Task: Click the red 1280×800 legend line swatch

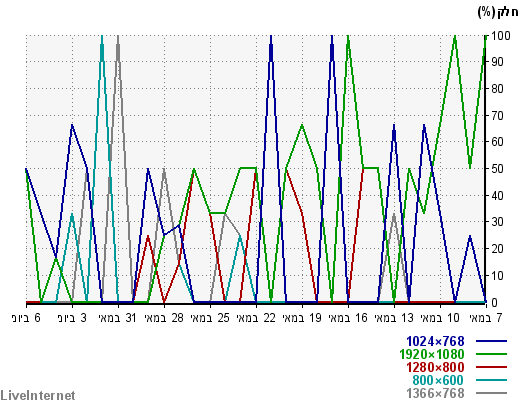Action: (491, 367)
